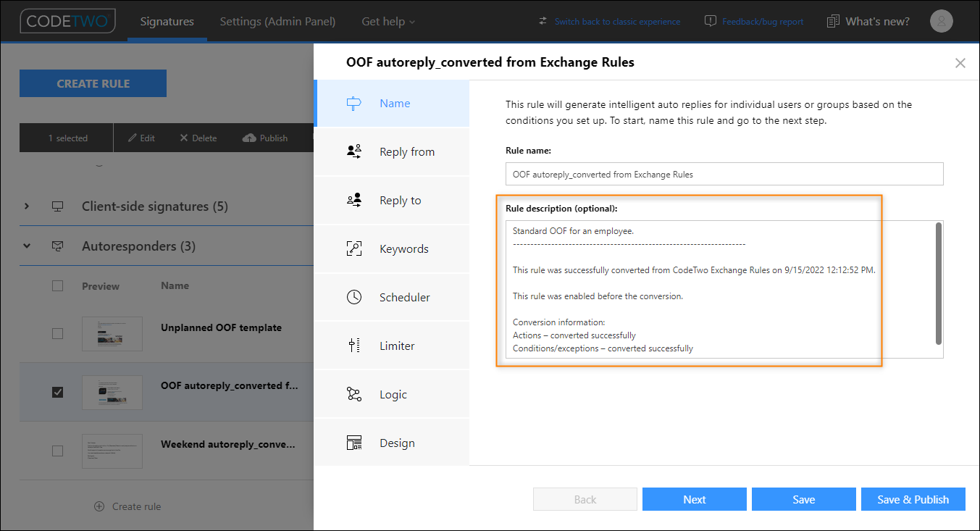Screen dimensions: 980x531
Task: Click the Name column header
Action: (x=175, y=285)
